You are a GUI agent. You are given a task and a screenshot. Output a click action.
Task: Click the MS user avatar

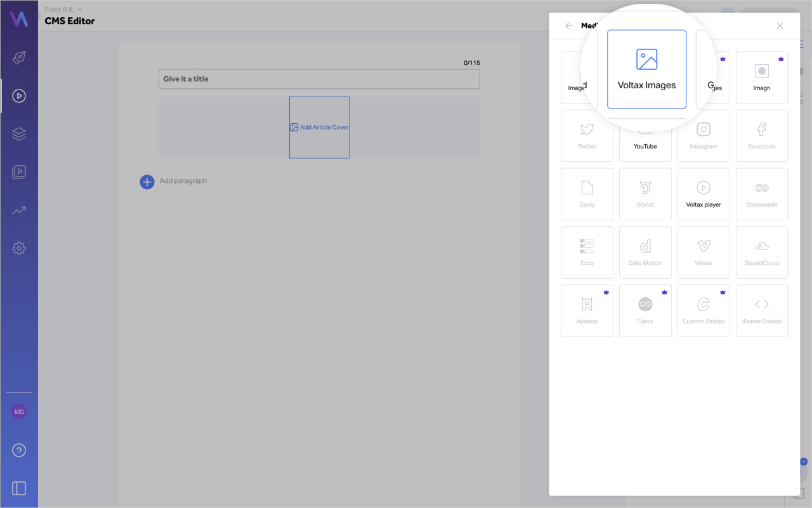pyautogui.click(x=19, y=412)
